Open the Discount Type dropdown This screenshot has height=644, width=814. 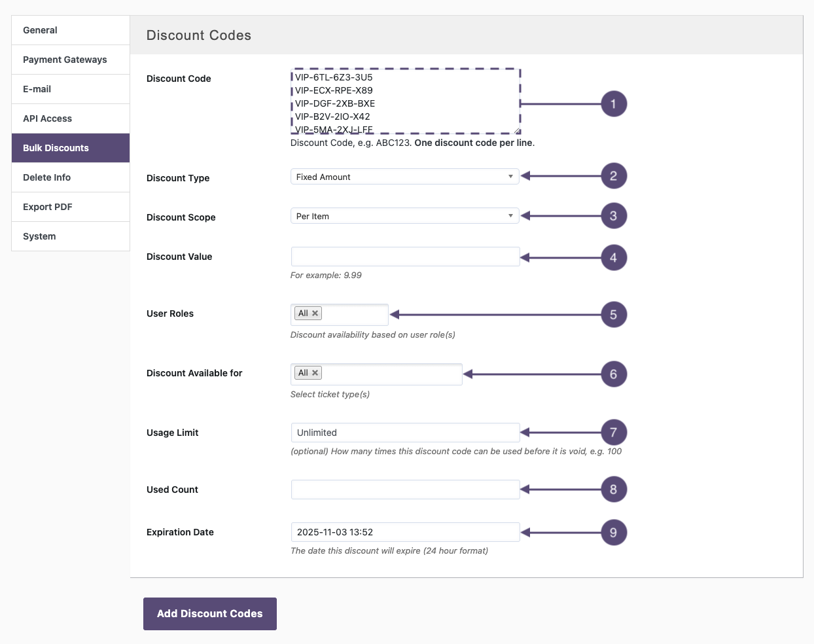pyautogui.click(x=404, y=177)
